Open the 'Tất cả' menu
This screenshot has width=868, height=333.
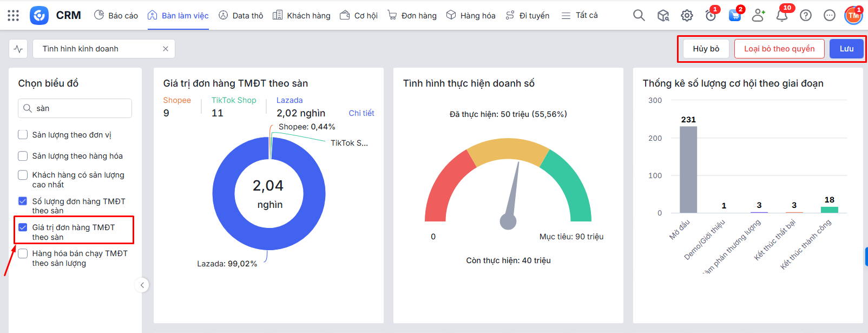(580, 16)
